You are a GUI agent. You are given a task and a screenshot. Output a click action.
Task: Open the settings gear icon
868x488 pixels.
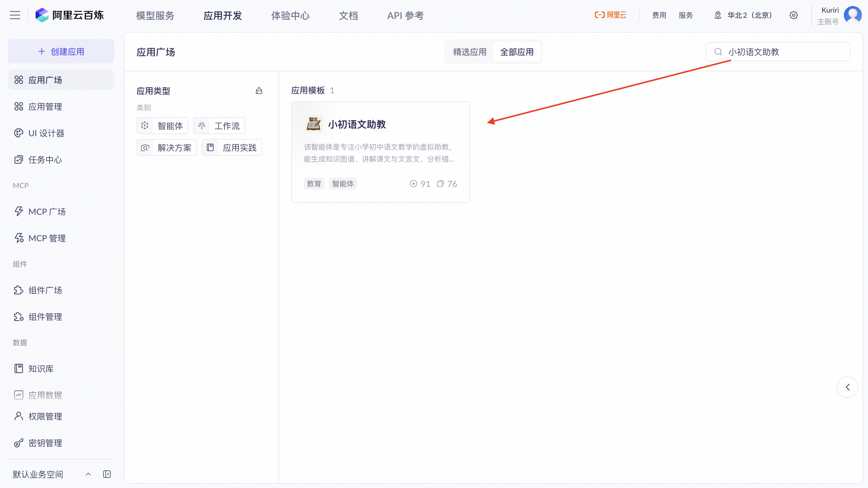793,15
